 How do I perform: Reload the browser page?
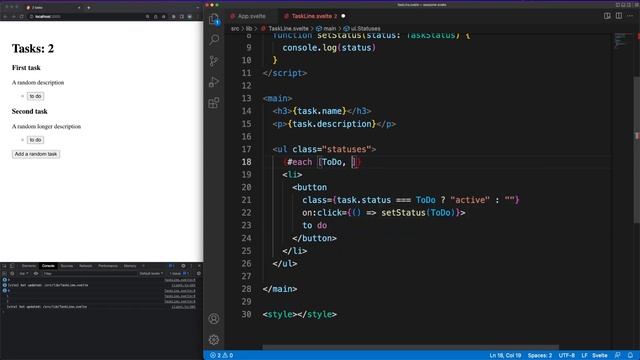click(22, 17)
